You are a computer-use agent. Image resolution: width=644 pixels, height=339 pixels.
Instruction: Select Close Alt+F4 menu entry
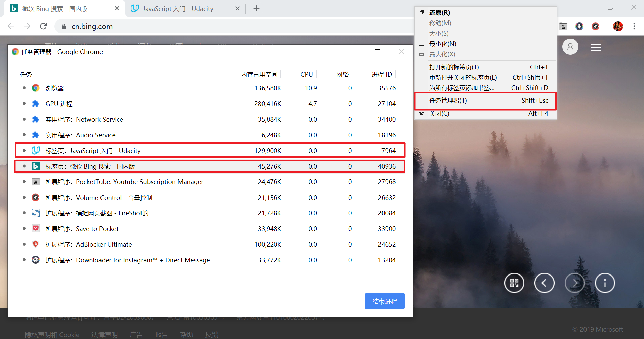tap(485, 114)
